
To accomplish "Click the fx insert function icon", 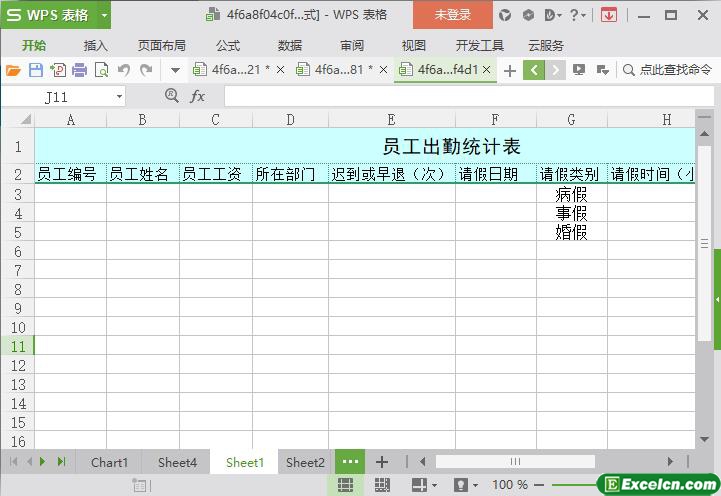I will (x=198, y=96).
